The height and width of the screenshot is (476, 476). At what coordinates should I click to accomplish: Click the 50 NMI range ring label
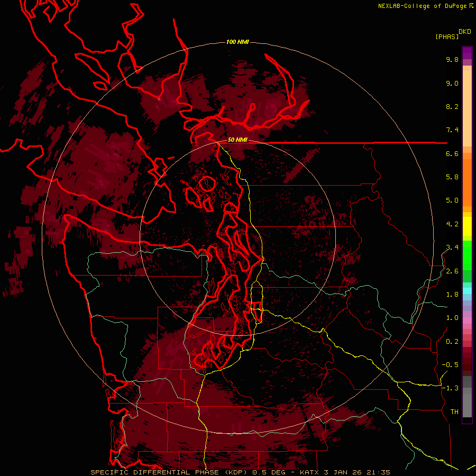tap(237, 140)
